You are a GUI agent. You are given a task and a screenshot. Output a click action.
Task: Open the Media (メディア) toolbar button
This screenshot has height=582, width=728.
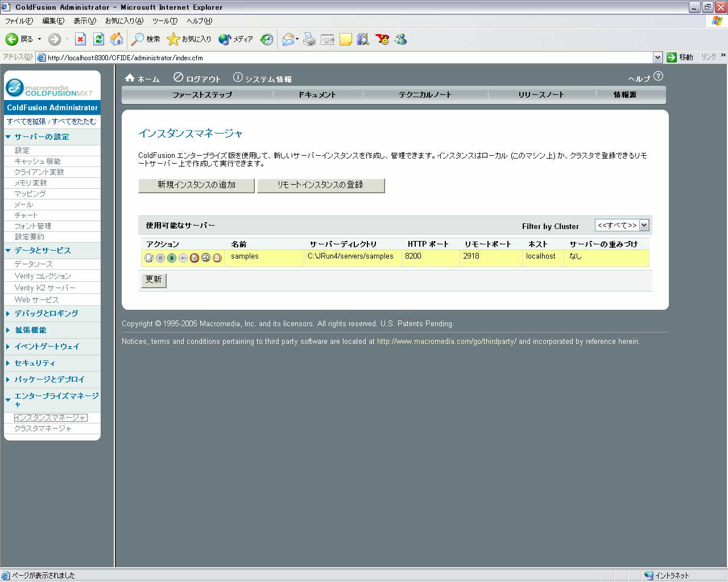click(x=235, y=39)
